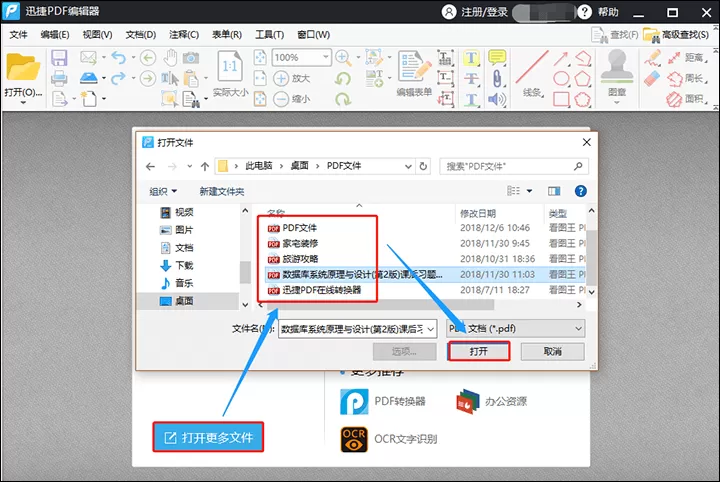Select the highlight text T tool
The image size is (720, 482).
[471, 58]
